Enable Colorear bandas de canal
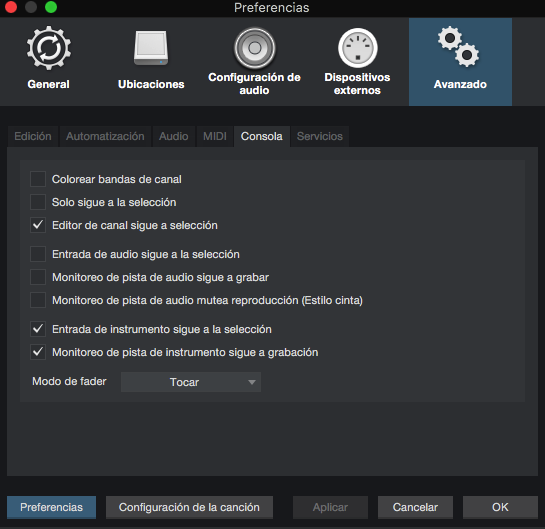This screenshot has height=529, width=545. coord(38,179)
